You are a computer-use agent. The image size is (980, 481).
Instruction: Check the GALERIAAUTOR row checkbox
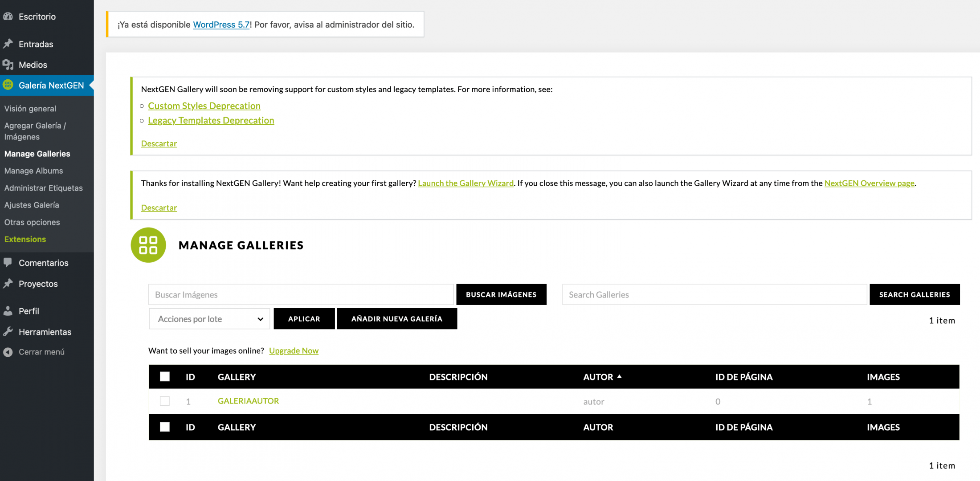coord(165,401)
